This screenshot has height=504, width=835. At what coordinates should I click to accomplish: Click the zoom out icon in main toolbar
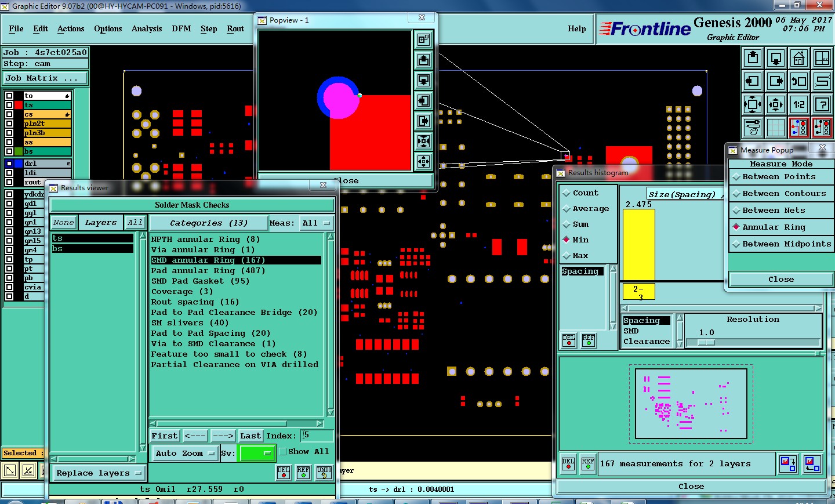[776, 104]
